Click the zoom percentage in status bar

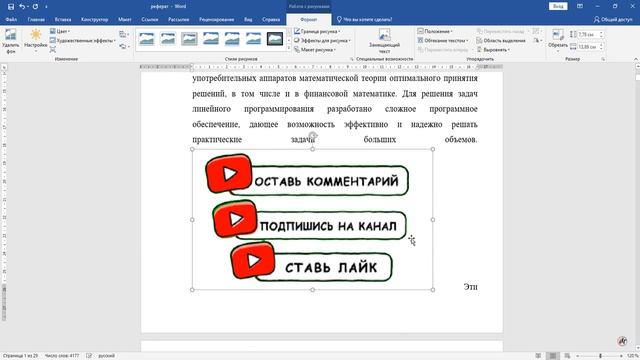click(x=633, y=356)
